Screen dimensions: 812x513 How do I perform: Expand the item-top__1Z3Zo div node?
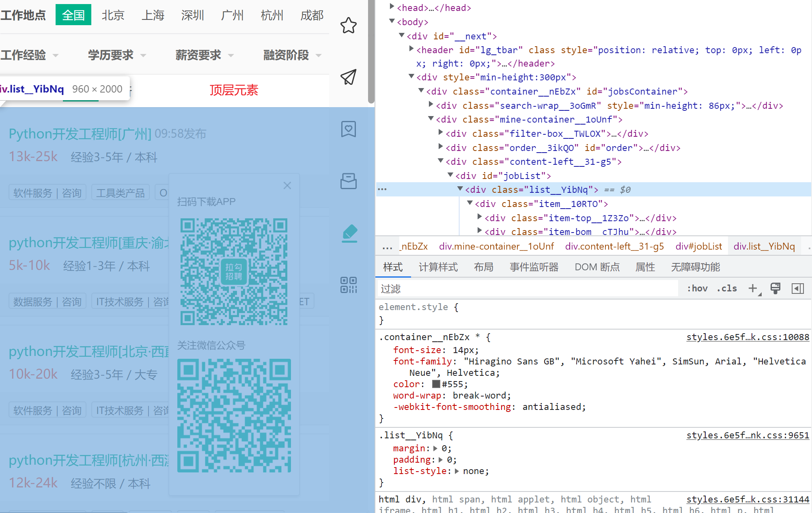coord(479,217)
